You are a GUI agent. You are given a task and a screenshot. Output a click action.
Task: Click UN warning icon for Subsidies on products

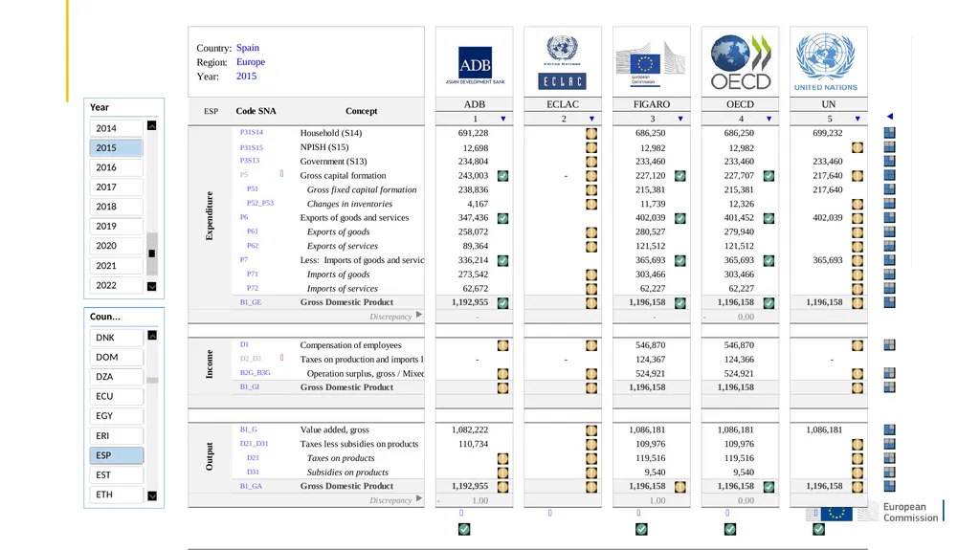(x=857, y=473)
